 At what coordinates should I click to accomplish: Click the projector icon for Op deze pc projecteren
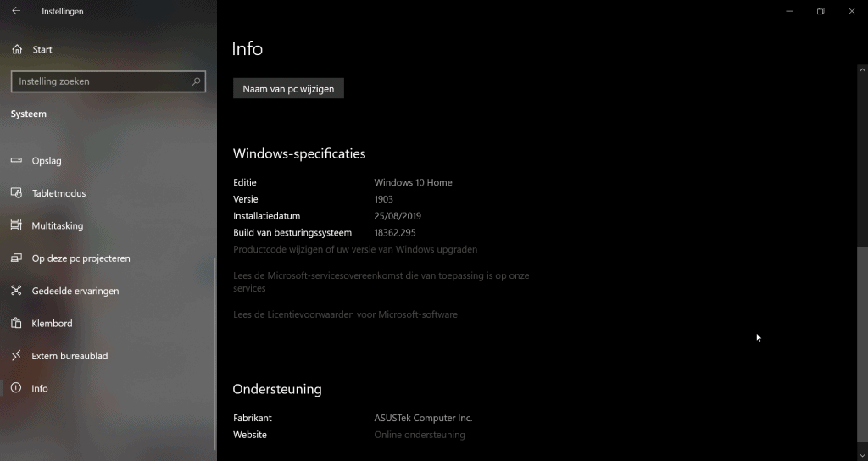tap(17, 258)
